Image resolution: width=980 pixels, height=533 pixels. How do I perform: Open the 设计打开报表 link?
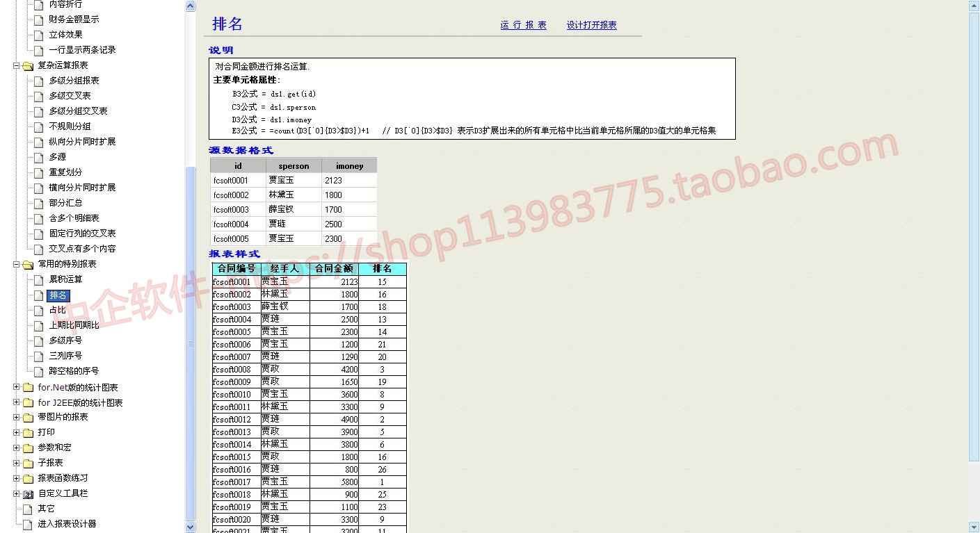pyautogui.click(x=591, y=25)
